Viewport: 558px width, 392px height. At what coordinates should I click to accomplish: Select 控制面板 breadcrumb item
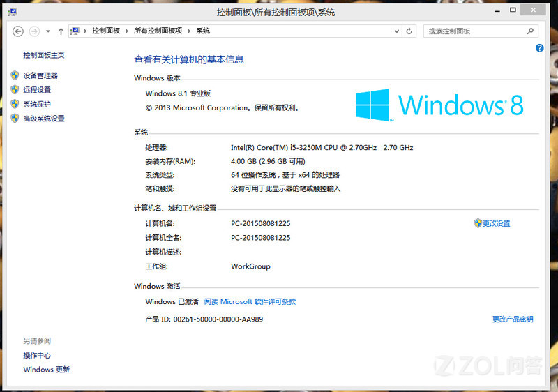(106, 31)
